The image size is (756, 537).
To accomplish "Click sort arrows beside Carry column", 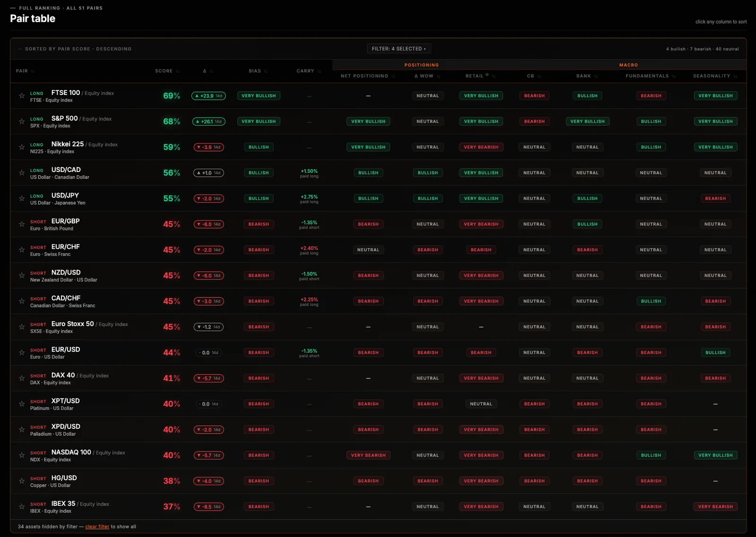I will click(x=319, y=71).
